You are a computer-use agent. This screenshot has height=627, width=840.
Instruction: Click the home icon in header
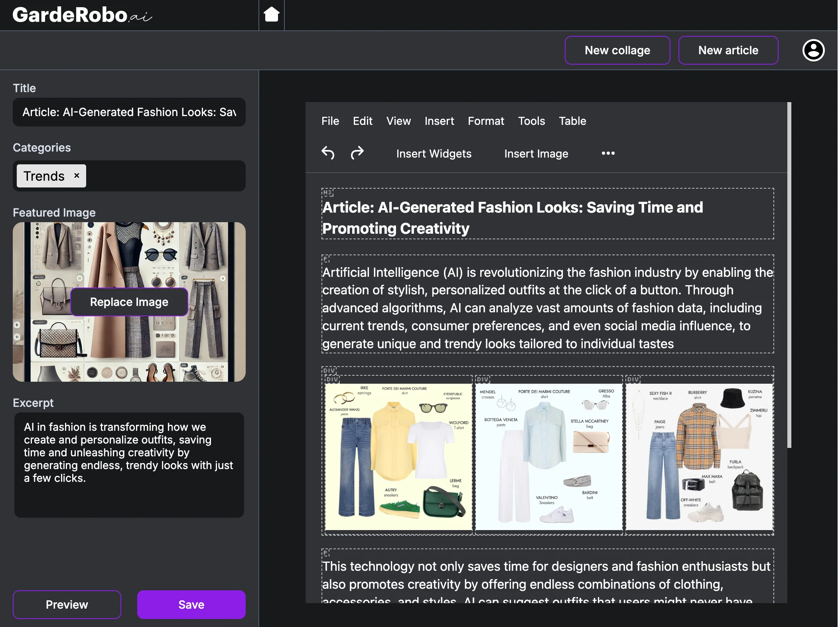272,15
